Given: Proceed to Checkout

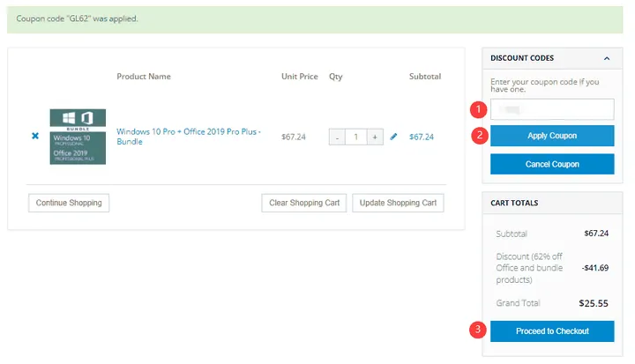Looking at the screenshot, I should [x=552, y=331].
